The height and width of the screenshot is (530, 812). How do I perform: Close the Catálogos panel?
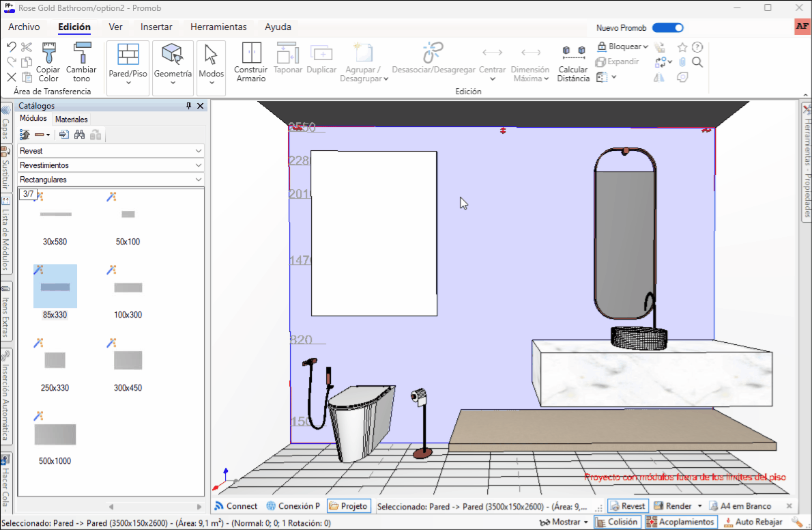point(201,106)
